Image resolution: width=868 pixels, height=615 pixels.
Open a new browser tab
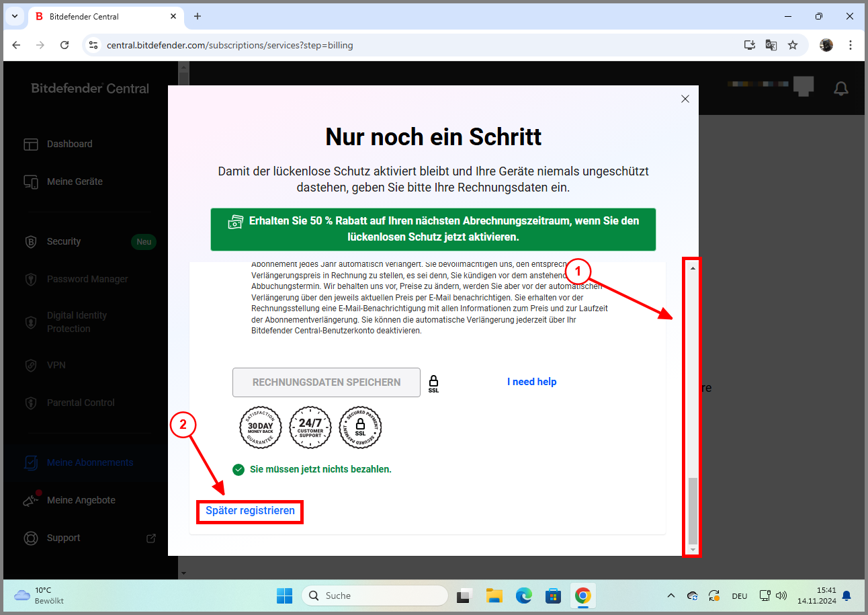coord(197,16)
